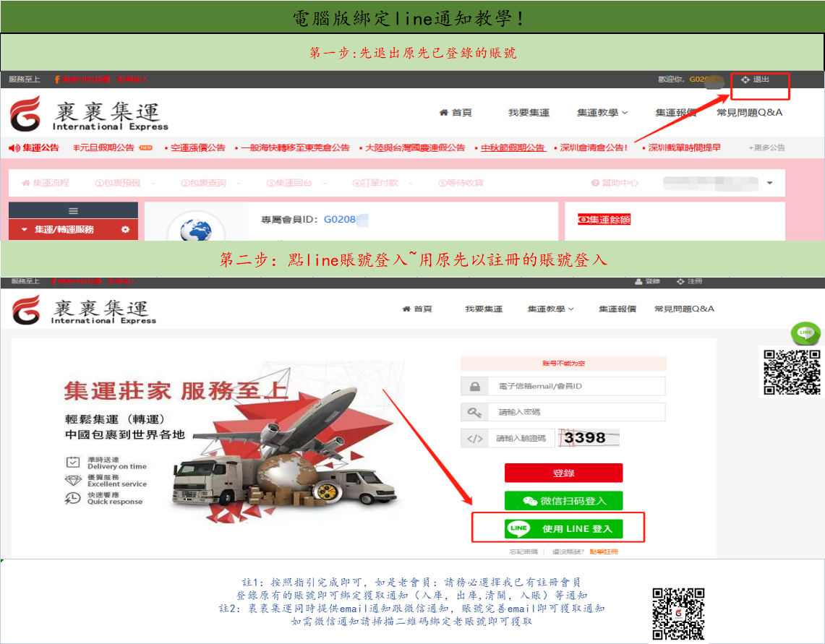Select the ②包裹查詢 step

point(203,183)
